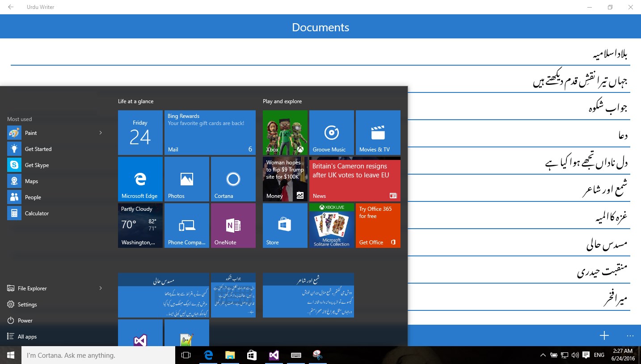This screenshot has height=364, width=641.
Task: Open the Snipping Tool taskbar icon
Action: [x=317, y=355]
